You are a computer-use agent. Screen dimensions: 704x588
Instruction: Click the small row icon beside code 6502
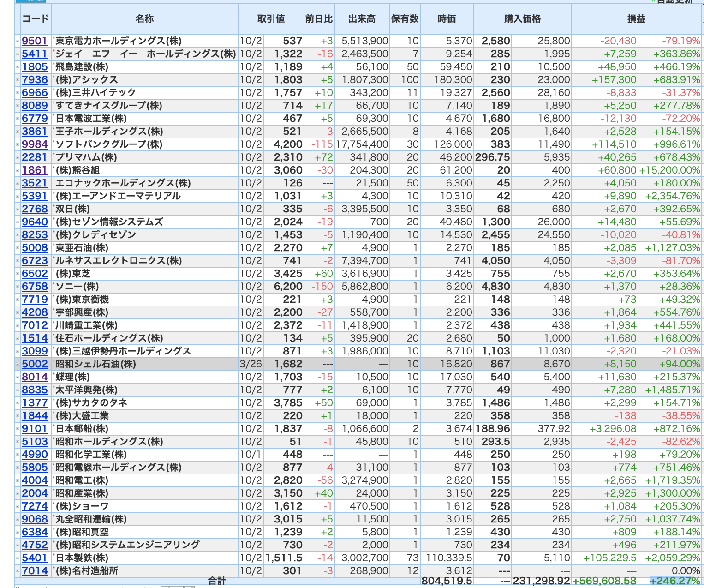click(18, 274)
